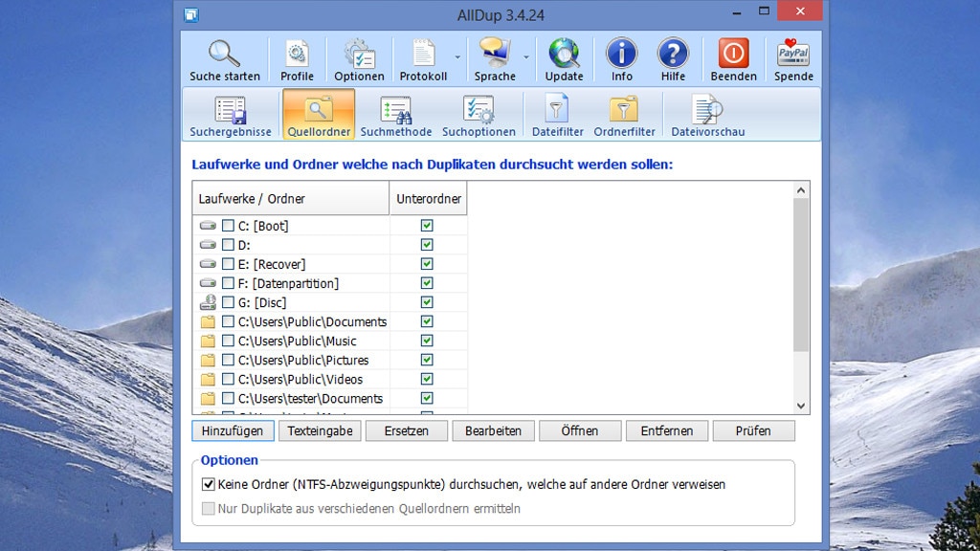Click folder icon of Public\Documents row
Image resolution: width=980 pixels, height=551 pixels.
[x=208, y=321]
